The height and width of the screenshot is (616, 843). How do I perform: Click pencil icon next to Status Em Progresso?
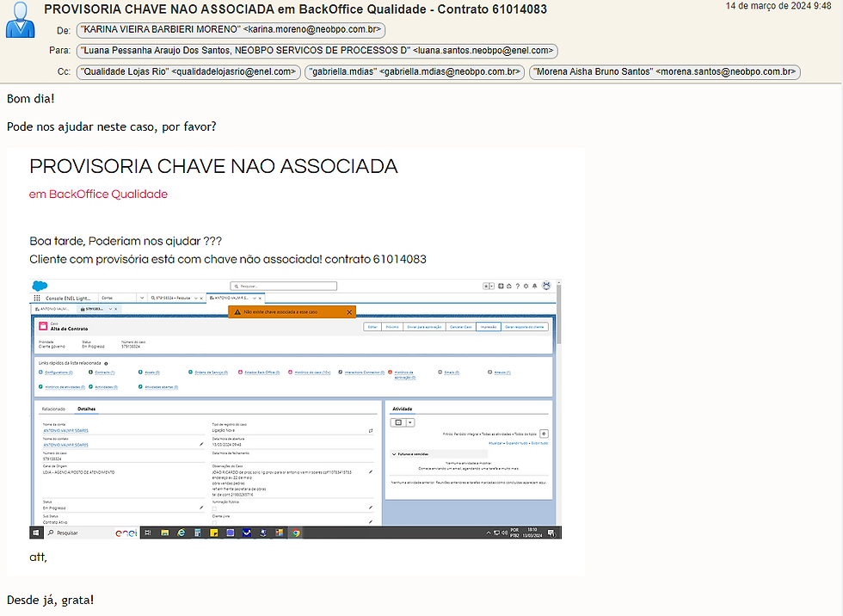201,508
